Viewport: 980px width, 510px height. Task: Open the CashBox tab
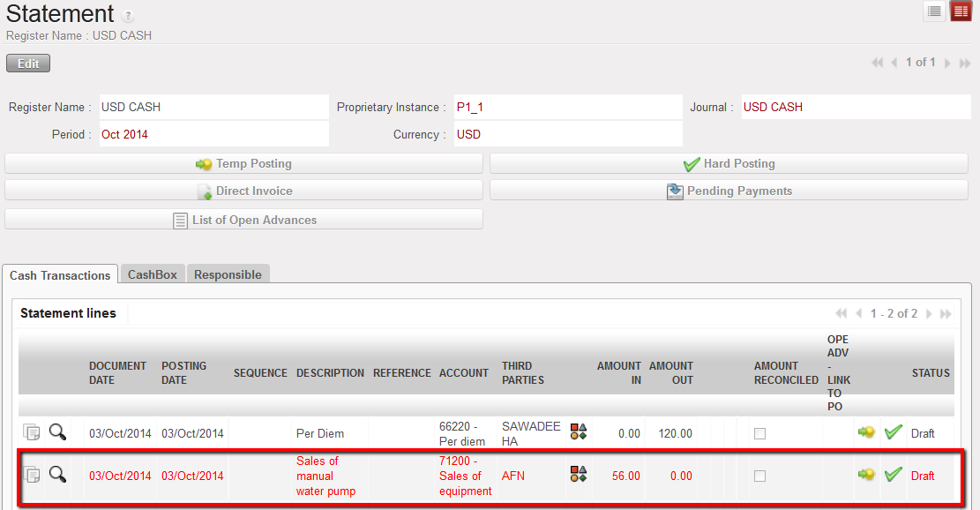coord(153,274)
